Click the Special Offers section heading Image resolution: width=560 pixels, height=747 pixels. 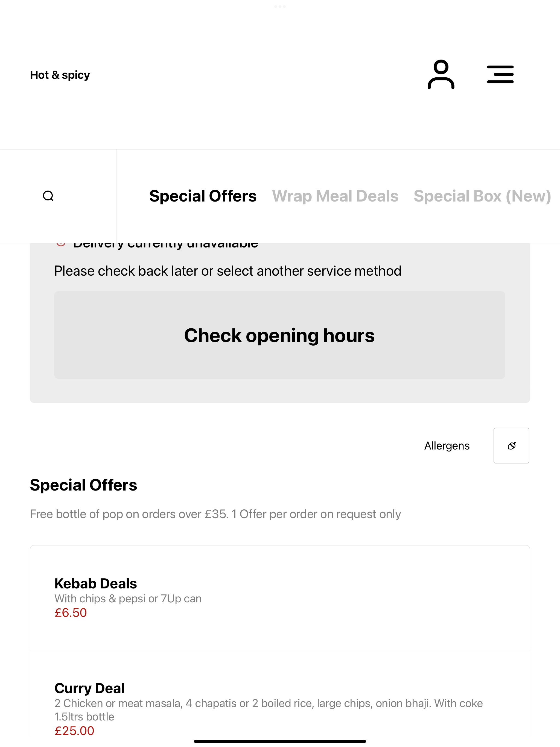83,485
